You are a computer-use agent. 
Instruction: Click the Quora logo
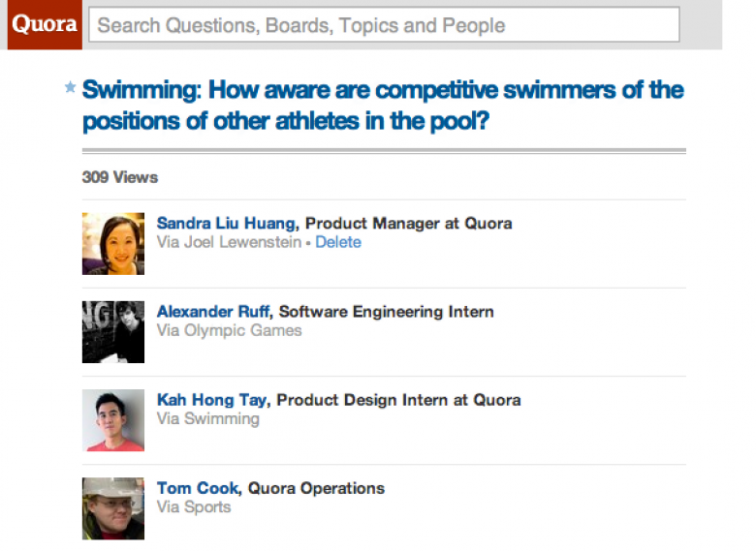pyautogui.click(x=45, y=24)
